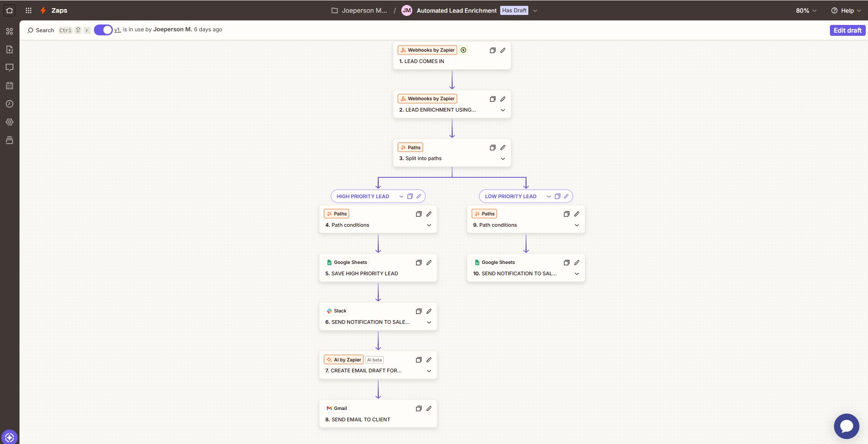The image size is (868, 444).
Task: Click the Automated Lead Enrichment title
Action: [456, 10]
